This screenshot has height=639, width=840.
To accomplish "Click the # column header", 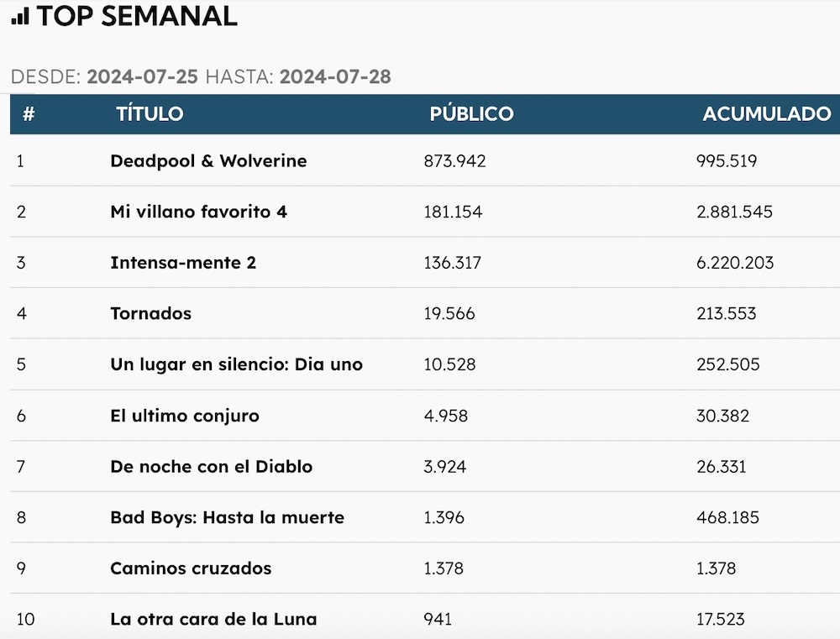I will (29, 113).
